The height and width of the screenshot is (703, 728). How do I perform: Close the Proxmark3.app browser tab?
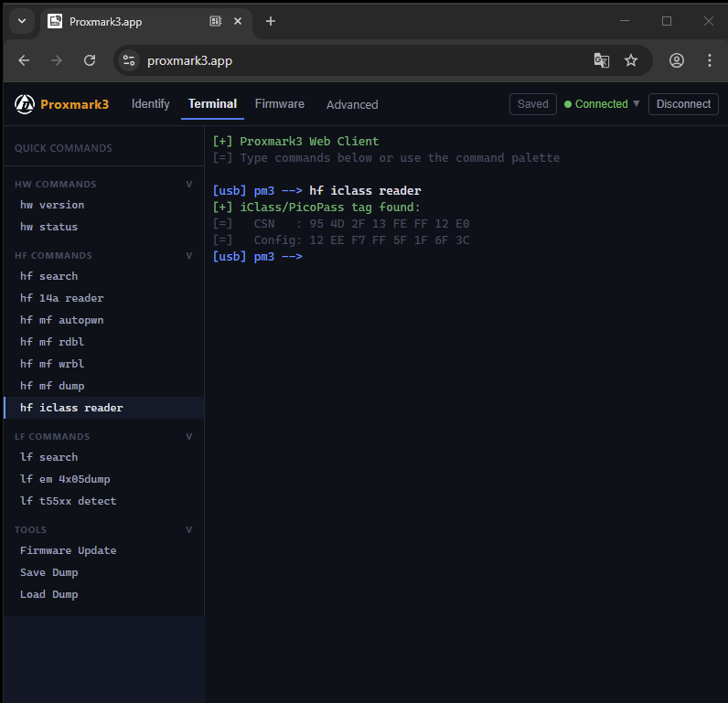tap(238, 21)
